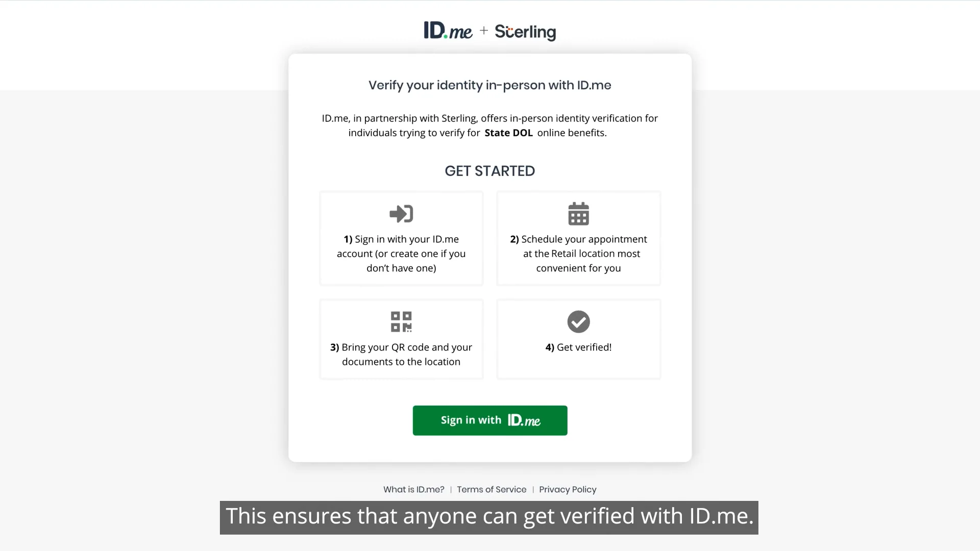Image resolution: width=980 pixels, height=551 pixels.
Task: Click the bold State DOL text
Action: tap(508, 133)
